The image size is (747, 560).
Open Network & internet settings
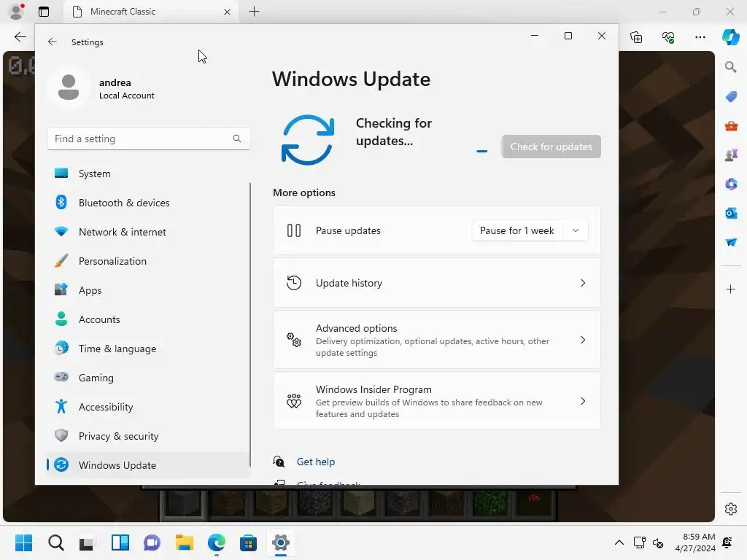pos(148,232)
